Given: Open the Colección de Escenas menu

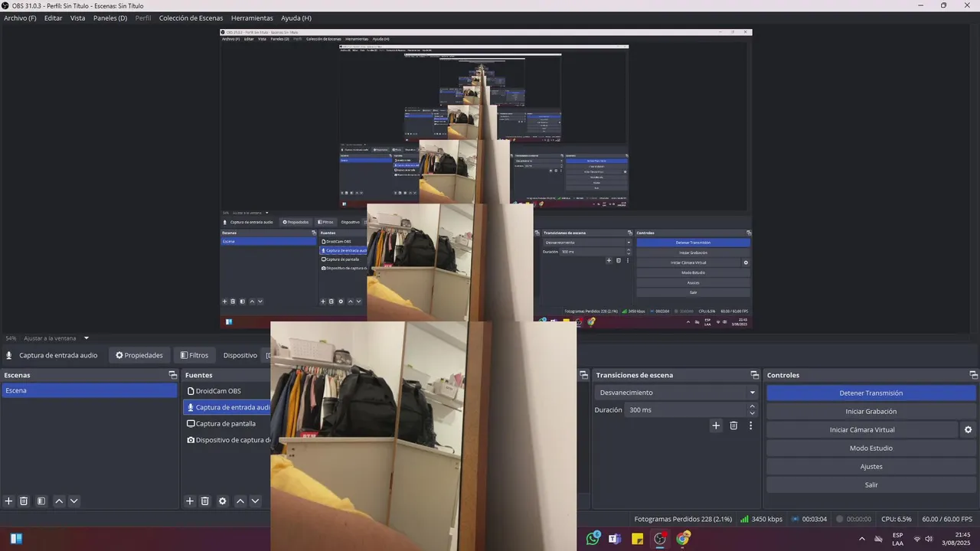Looking at the screenshot, I should point(191,18).
